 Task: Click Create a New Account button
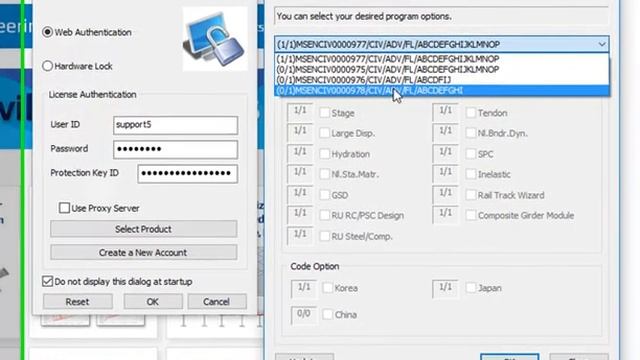[x=143, y=253]
